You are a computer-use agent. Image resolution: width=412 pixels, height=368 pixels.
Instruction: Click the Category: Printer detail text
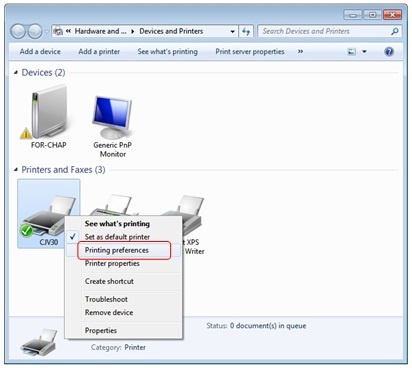(x=118, y=347)
